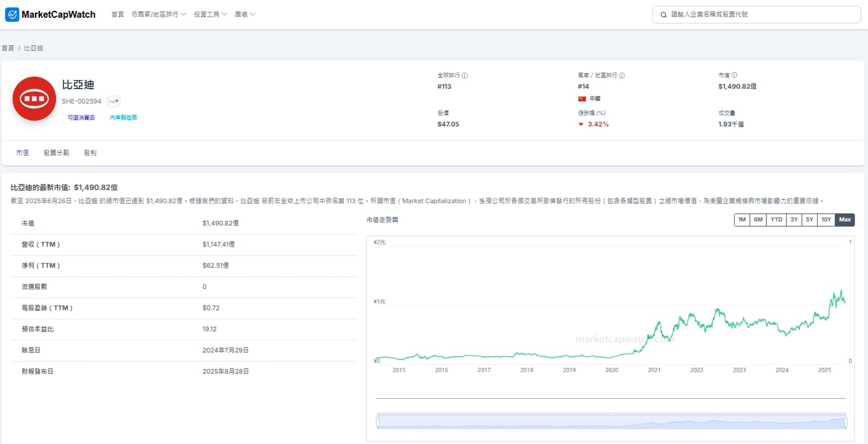Switch to the 股利 tab

(90, 153)
